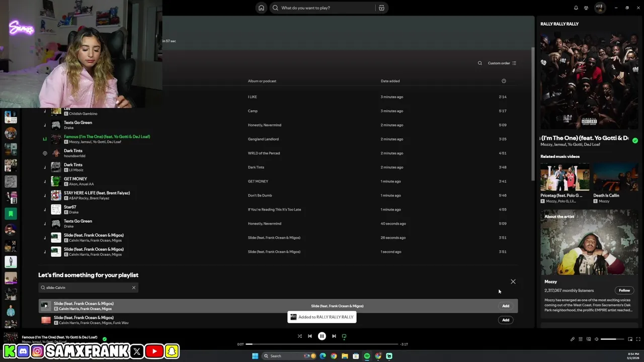This screenshot has width=644, height=362.
Task: Open Microsoft Edge from the taskbar
Action: 323,356
